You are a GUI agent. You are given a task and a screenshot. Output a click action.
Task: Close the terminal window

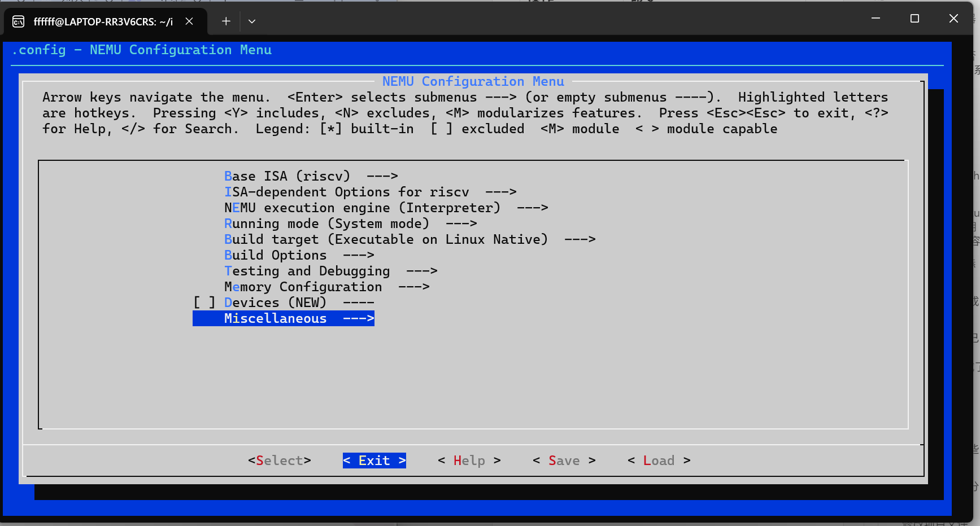[x=953, y=19]
